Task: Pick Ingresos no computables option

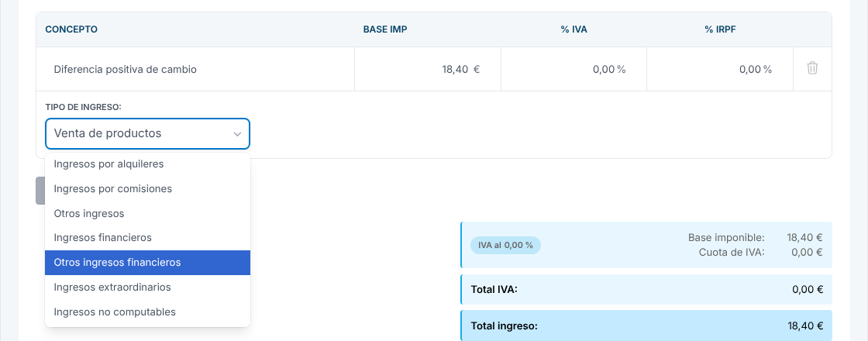Action: (x=147, y=312)
